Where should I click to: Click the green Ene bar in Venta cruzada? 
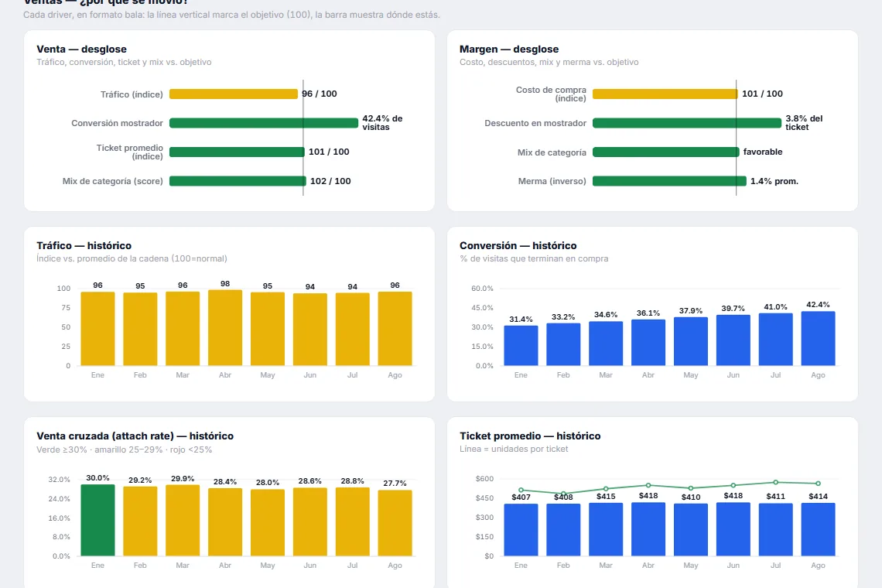click(98, 521)
